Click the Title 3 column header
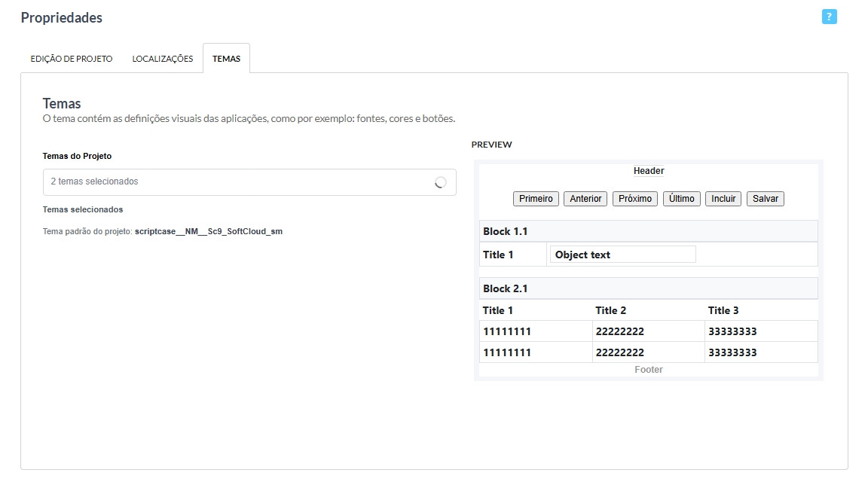Screen dimensions: 868x491 pyautogui.click(x=723, y=310)
